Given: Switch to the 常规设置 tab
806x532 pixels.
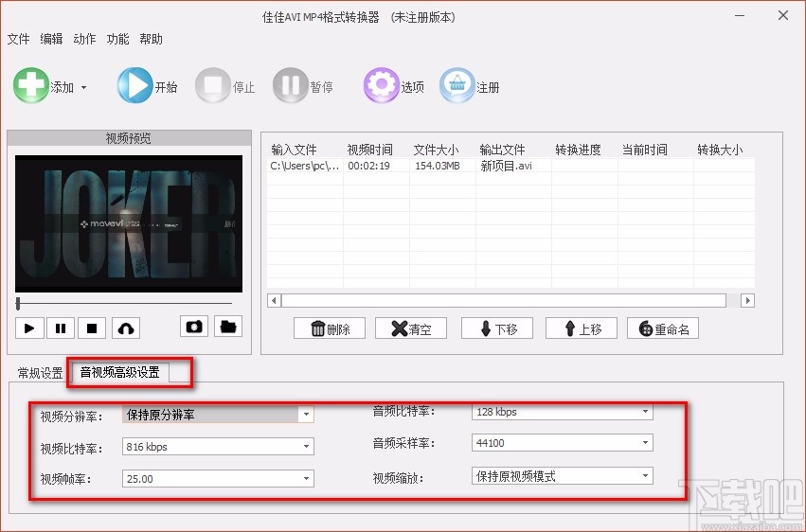Looking at the screenshot, I should (40, 373).
